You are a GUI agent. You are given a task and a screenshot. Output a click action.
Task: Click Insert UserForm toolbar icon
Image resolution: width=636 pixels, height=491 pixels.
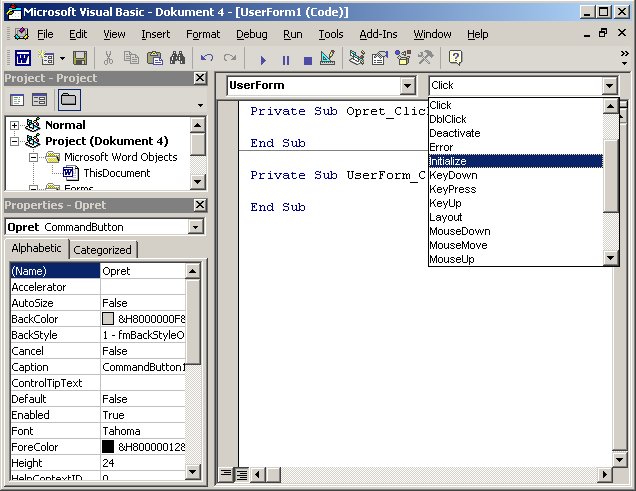click(46, 58)
